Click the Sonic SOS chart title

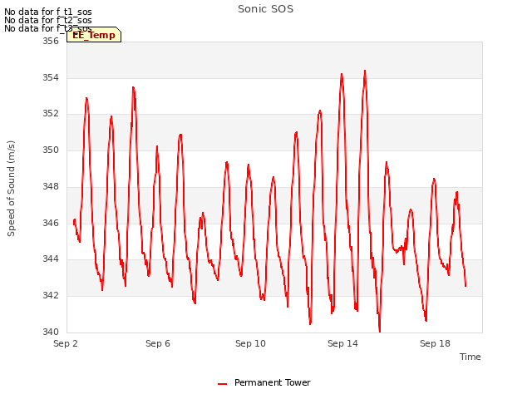(265, 9)
